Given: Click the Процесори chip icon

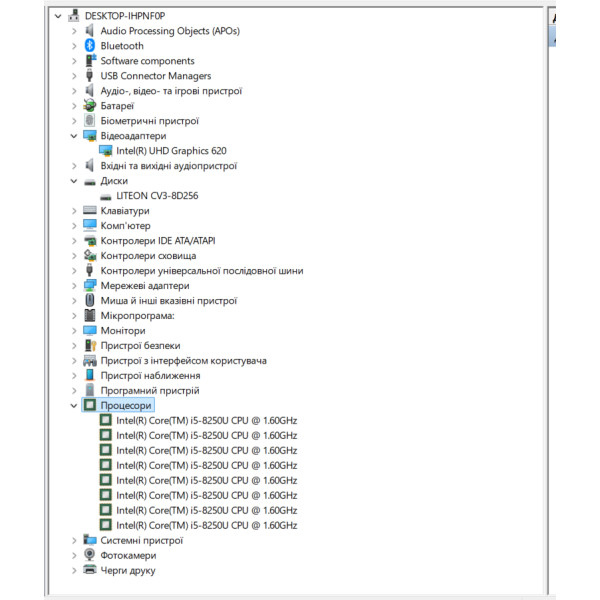Looking at the screenshot, I should 90,405.
